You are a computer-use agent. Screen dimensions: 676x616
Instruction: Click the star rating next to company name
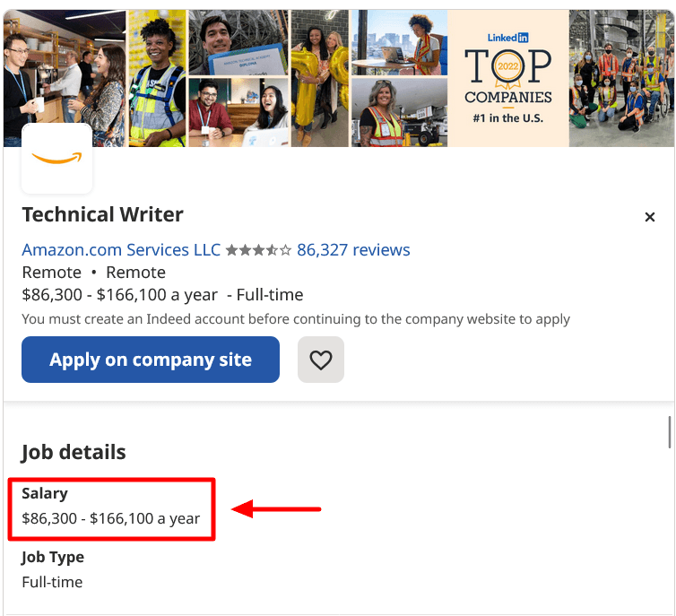pos(258,250)
